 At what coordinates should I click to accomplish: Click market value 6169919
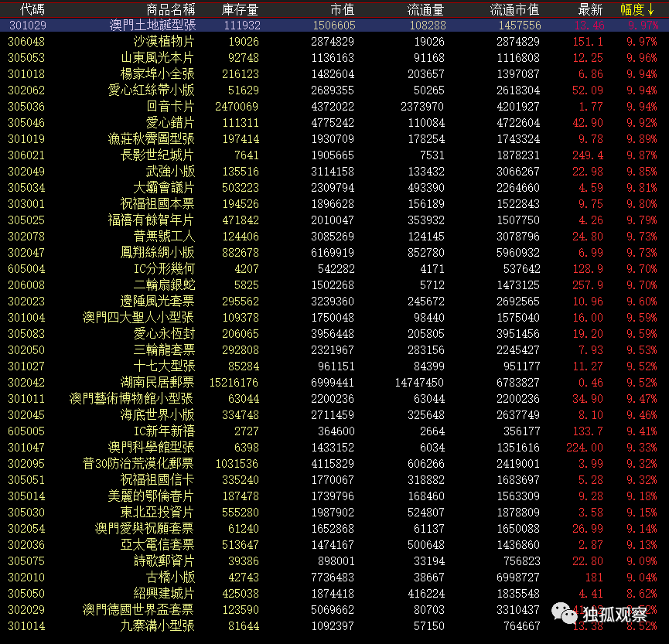[x=333, y=253]
